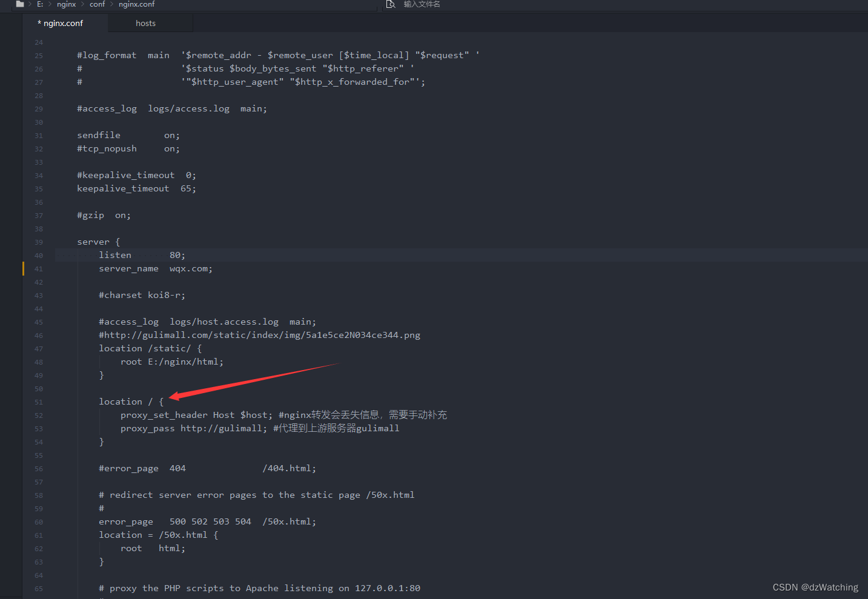Place cursor on 'server {' line
Viewport: 868px width, 599px height.
[99, 242]
